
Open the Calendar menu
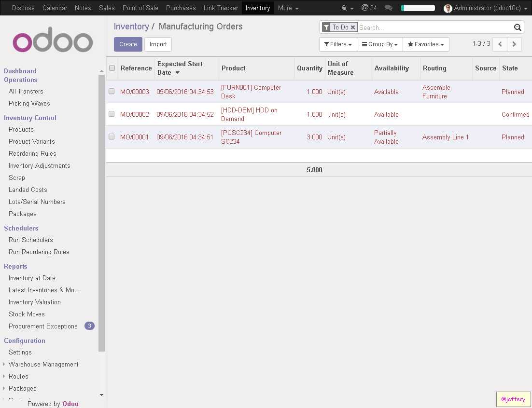[x=55, y=8]
